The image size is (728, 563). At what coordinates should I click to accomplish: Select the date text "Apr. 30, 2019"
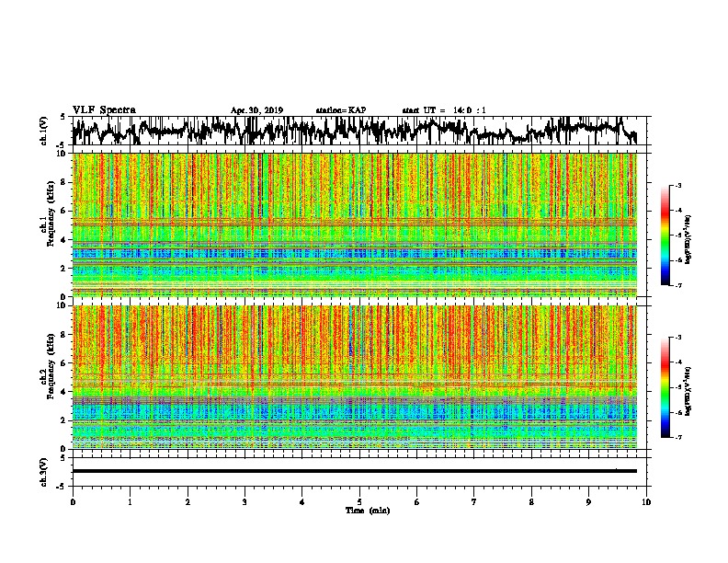[256, 110]
